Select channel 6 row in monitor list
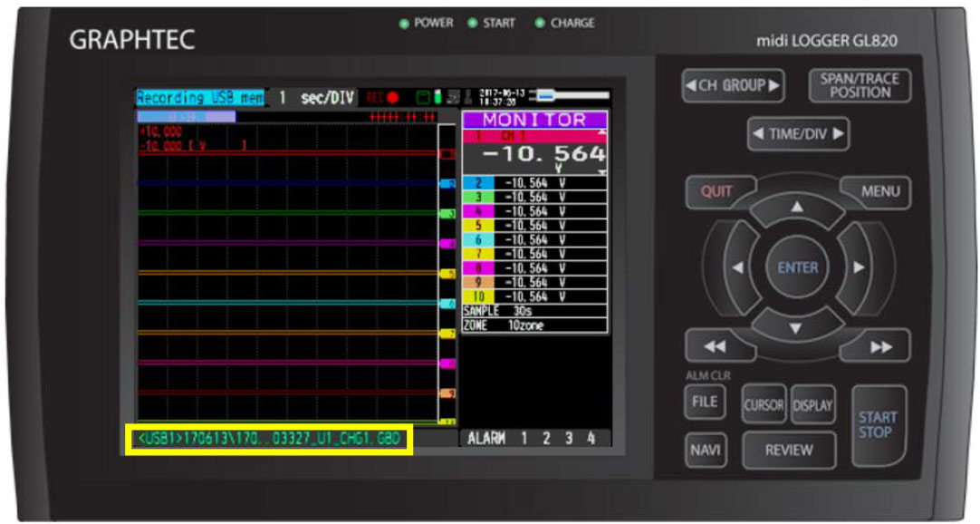980x524 pixels. [x=534, y=240]
